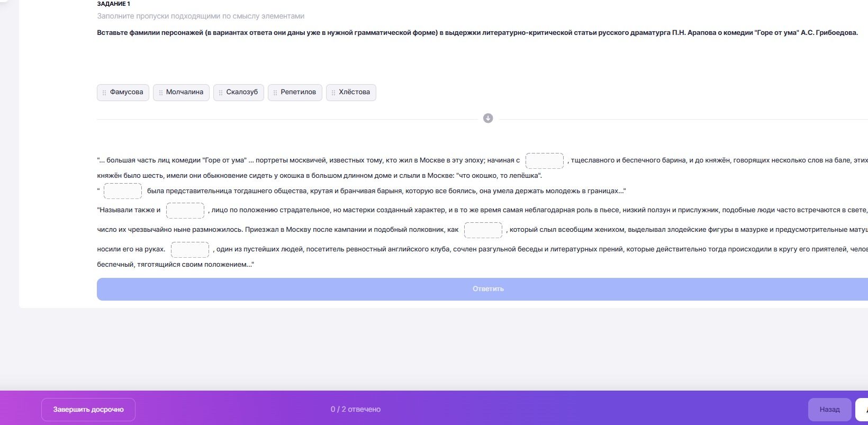The image size is (868, 425).
Task: Click the blank before "была представительница"
Action: click(123, 191)
